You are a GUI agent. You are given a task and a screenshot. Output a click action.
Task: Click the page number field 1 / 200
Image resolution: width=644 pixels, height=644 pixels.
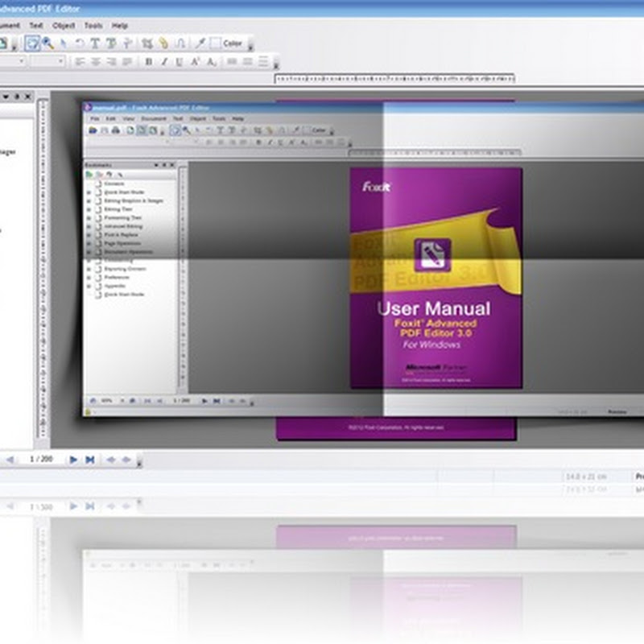tap(41, 460)
